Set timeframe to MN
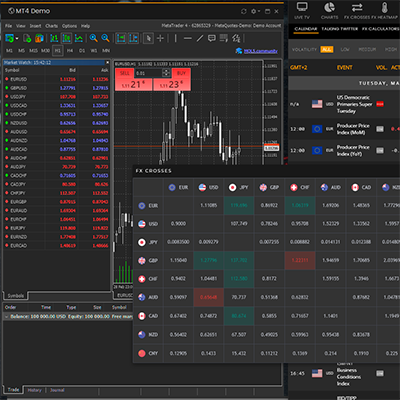This screenshot has height=400, width=400. [x=106, y=51]
